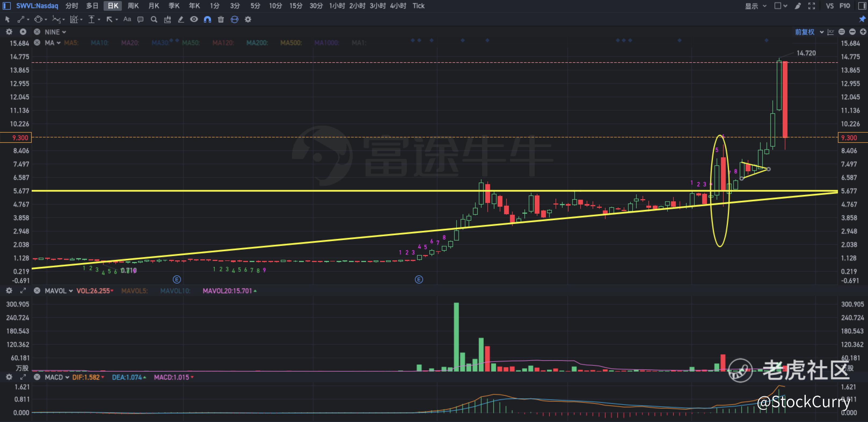
Task: Select the wave pattern drawing tool
Action: [x=56, y=20]
